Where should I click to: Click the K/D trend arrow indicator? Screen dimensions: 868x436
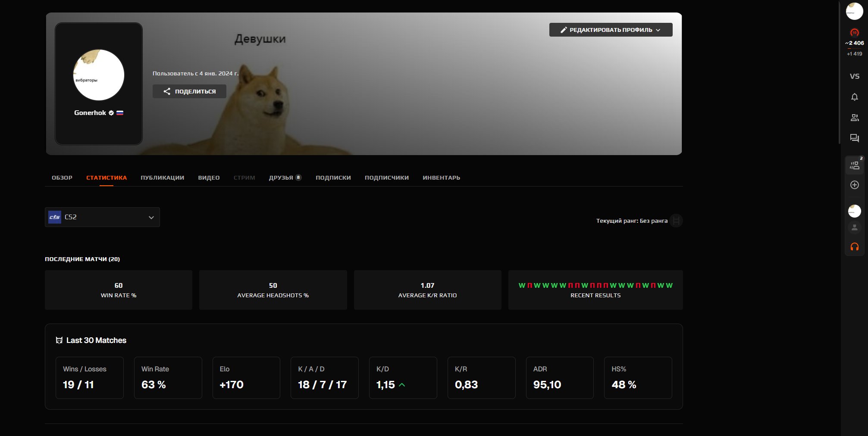pyautogui.click(x=402, y=385)
